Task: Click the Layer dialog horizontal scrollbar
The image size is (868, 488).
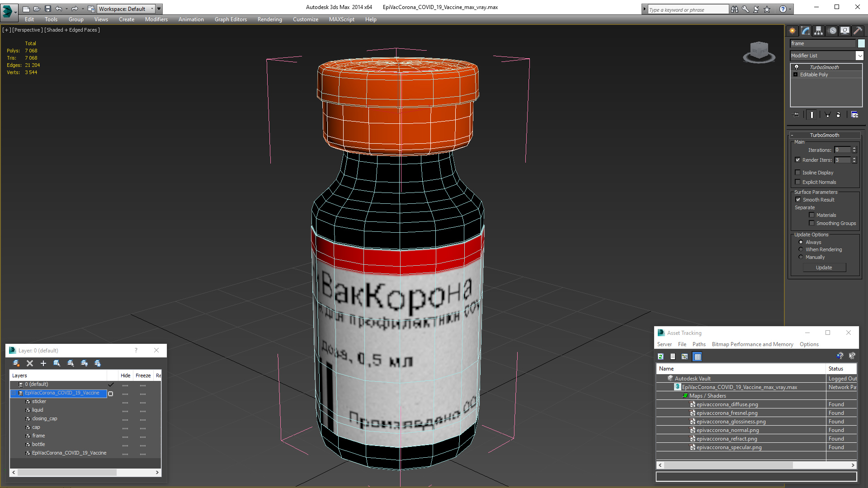Action: click(85, 472)
